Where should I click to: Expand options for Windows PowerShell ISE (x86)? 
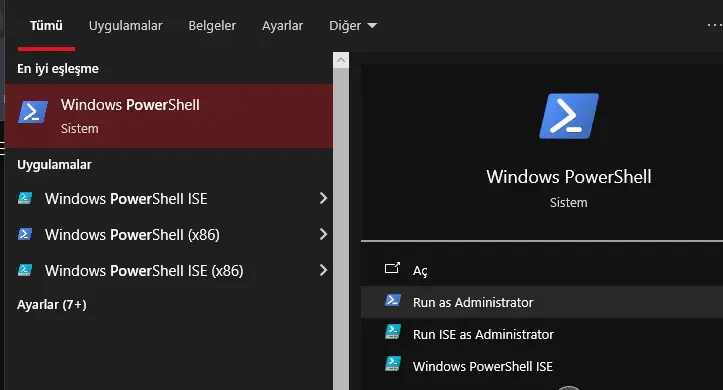coord(324,270)
